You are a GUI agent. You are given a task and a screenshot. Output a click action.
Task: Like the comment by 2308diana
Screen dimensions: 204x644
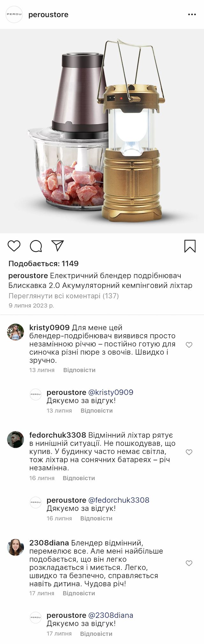(189, 563)
